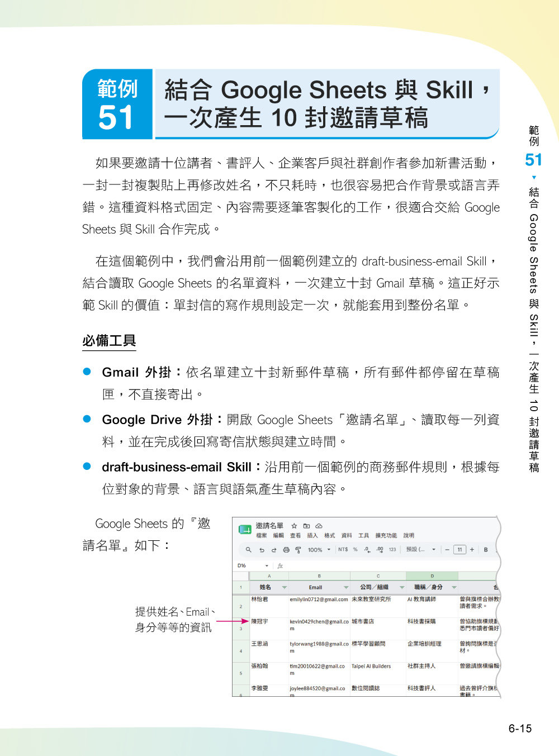Apply NT$ currency format
Viewport: 559px width, 756px height.
tap(343, 550)
